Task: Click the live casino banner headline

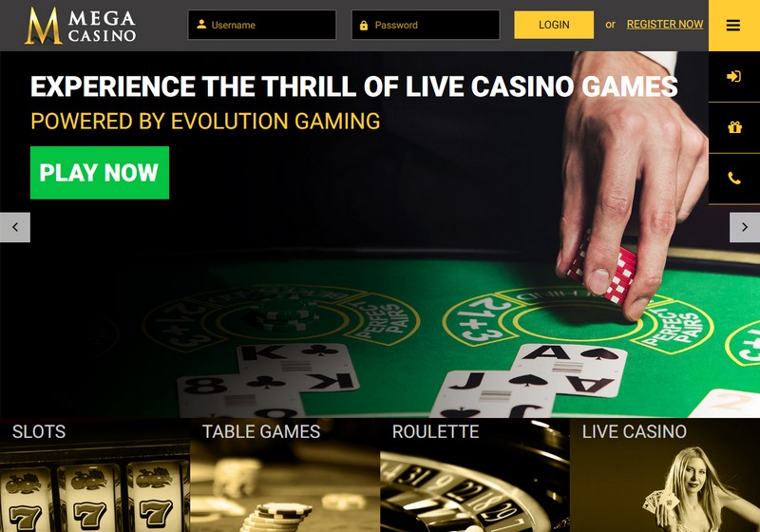Action: click(x=353, y=86)
